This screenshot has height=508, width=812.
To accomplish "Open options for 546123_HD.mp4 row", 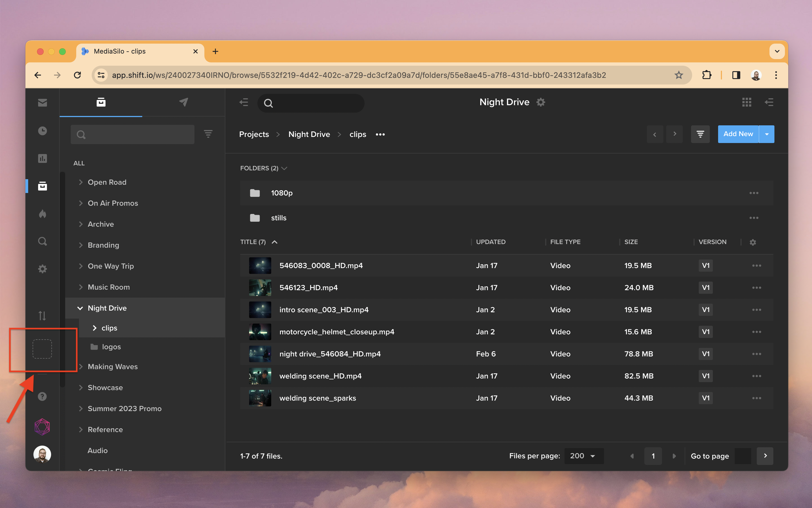I will 756,288.
